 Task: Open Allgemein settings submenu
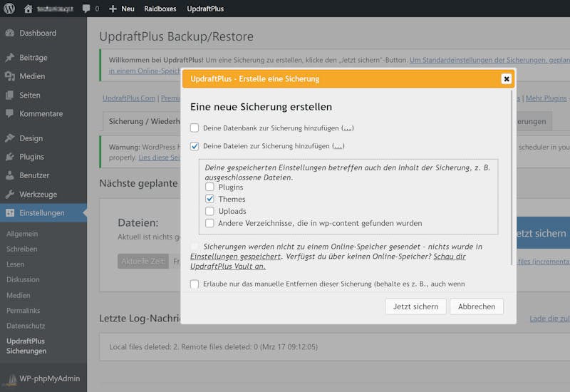[x=22, y=234]
